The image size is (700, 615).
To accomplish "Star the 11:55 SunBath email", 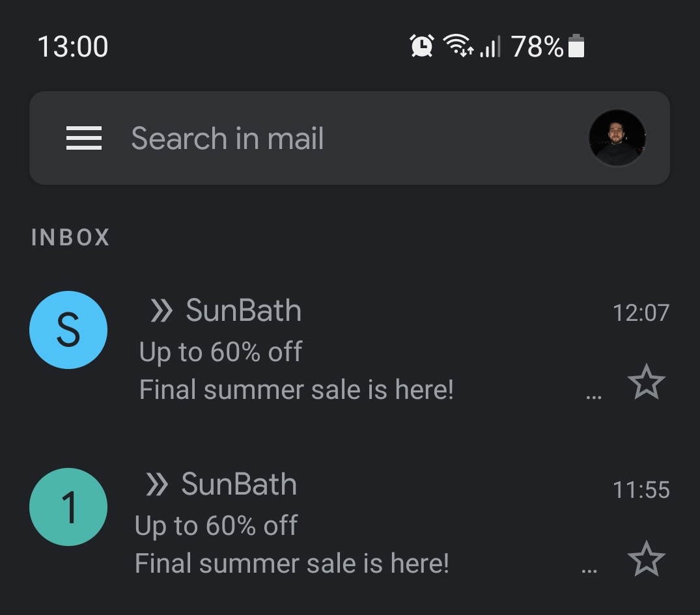I will tap(646, 559).
